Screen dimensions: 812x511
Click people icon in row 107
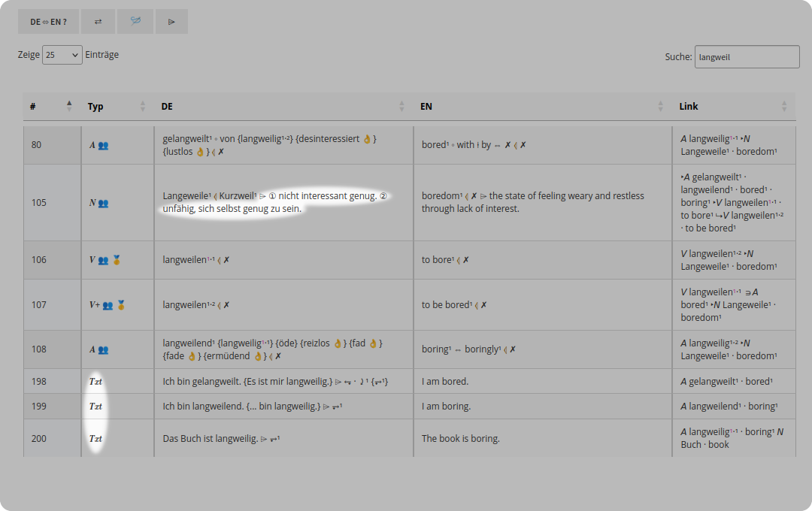coord(108,305)
